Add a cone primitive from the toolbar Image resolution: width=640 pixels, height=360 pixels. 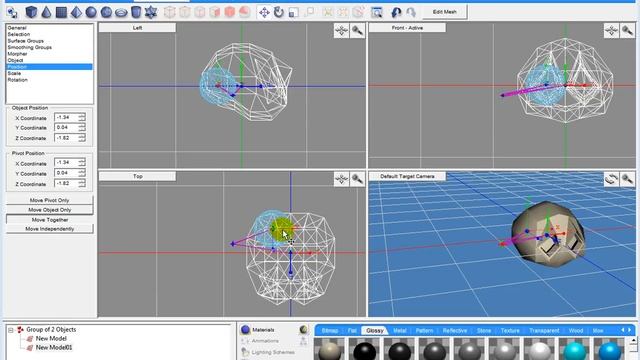click(x=46, y=12)
